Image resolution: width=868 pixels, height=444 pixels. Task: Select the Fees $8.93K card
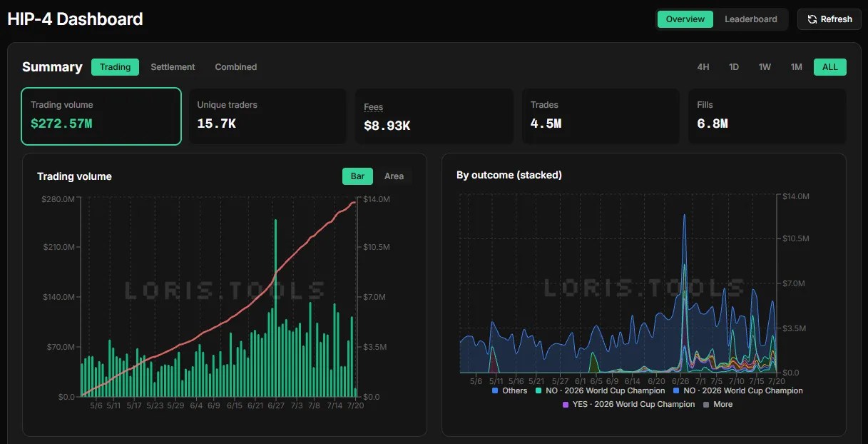pyautogui.click(x=434, y=116)
